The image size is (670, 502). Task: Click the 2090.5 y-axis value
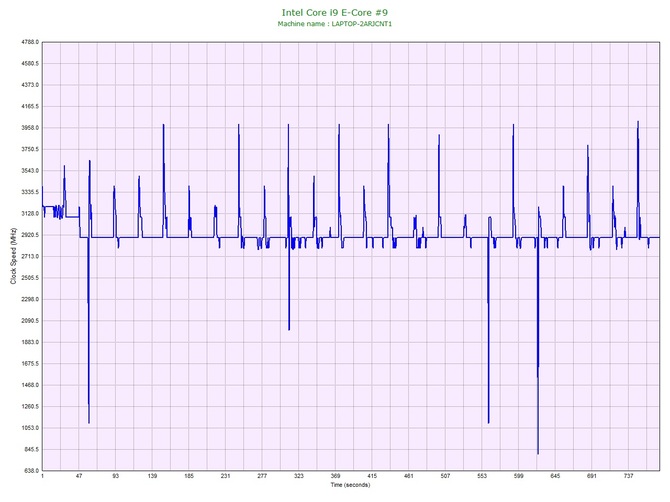tap(30, 321)
